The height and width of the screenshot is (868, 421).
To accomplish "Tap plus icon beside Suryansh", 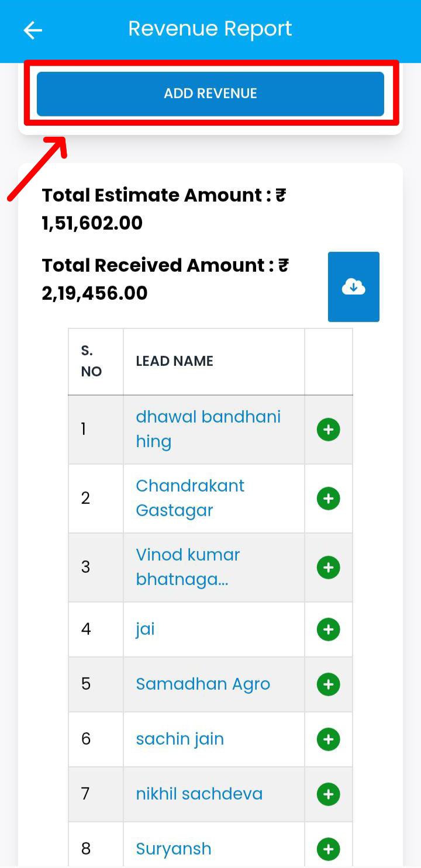I will pyautogui.click(x=328, y=849).
